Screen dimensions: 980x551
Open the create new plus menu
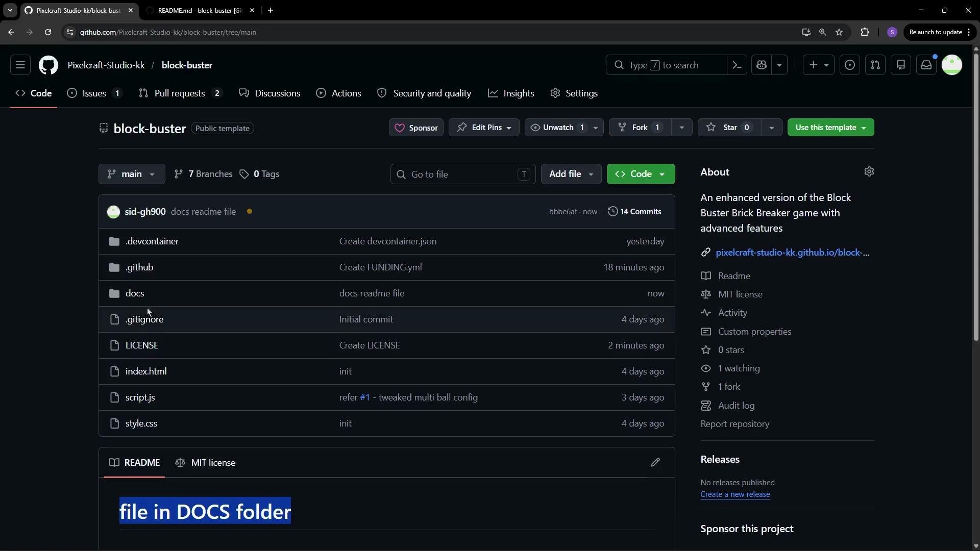(819, 65)
